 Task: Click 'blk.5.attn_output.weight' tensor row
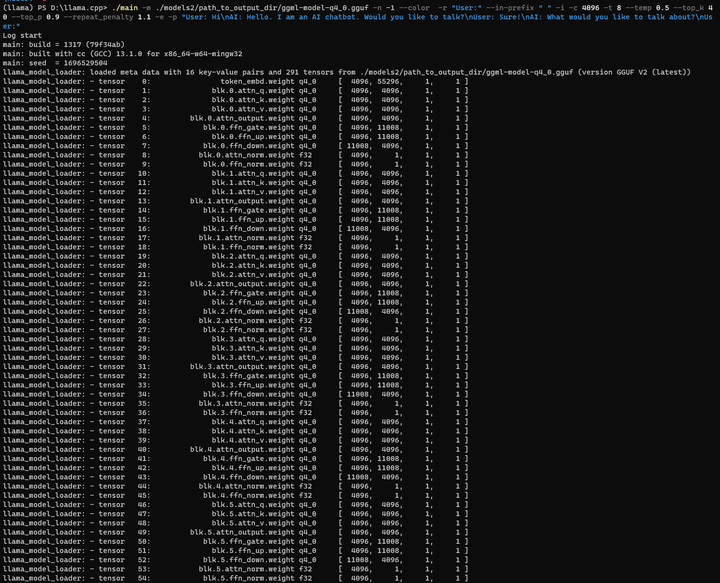click(235, 532)
